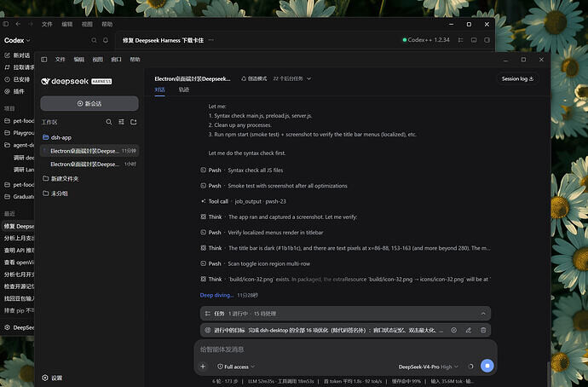Viewport: 588px width, 387px height.
Task: Click the 缓存命中 99% status bar entry
Action: tap(406, 381)
